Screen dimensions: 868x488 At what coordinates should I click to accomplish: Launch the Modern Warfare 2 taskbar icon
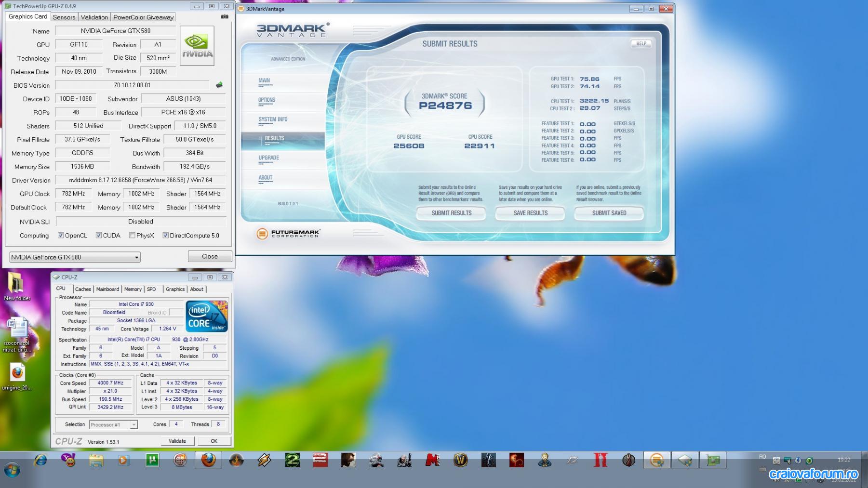pyautogui.click(x=293, y=461)
